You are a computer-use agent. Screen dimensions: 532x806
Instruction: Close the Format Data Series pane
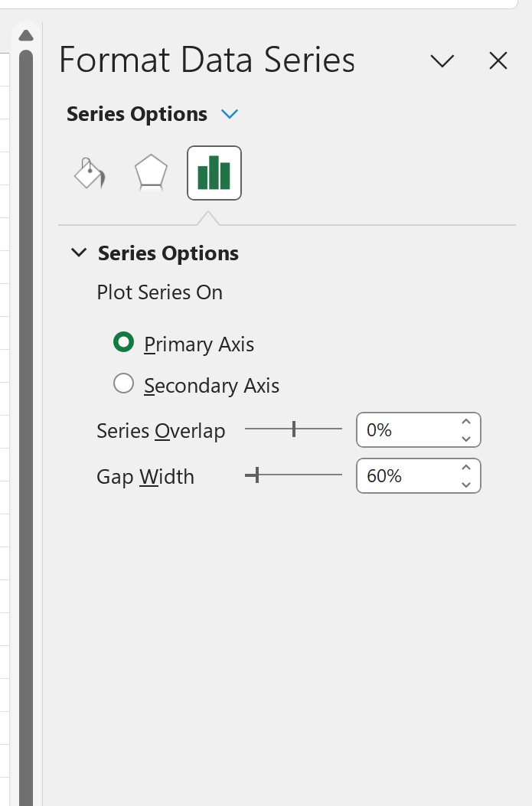[498, 61]
